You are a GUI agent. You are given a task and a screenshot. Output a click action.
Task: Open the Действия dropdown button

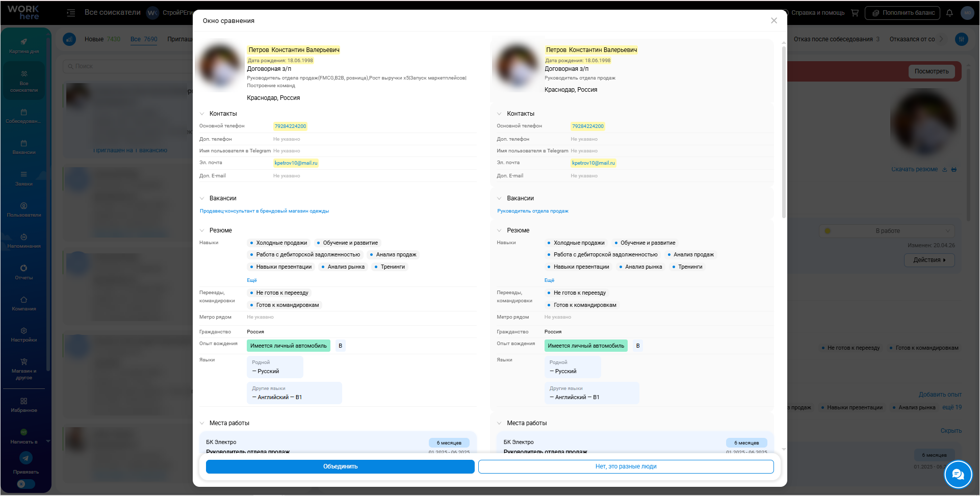(930, 260)
